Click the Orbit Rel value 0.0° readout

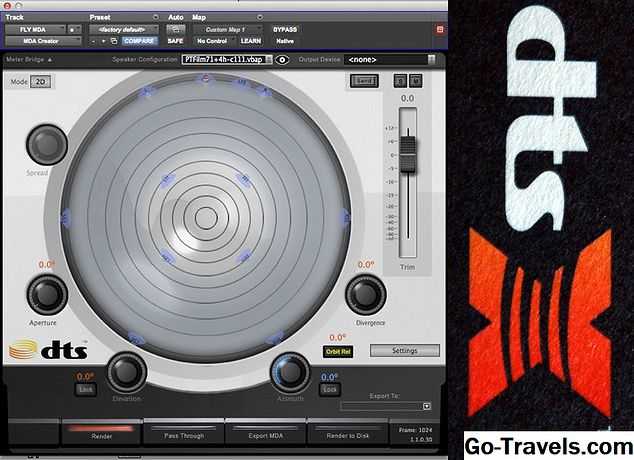click(337, 338)
